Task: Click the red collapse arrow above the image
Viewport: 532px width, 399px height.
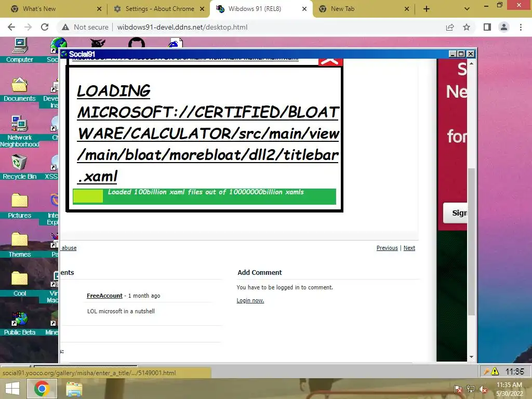Action: coord(330,62)
